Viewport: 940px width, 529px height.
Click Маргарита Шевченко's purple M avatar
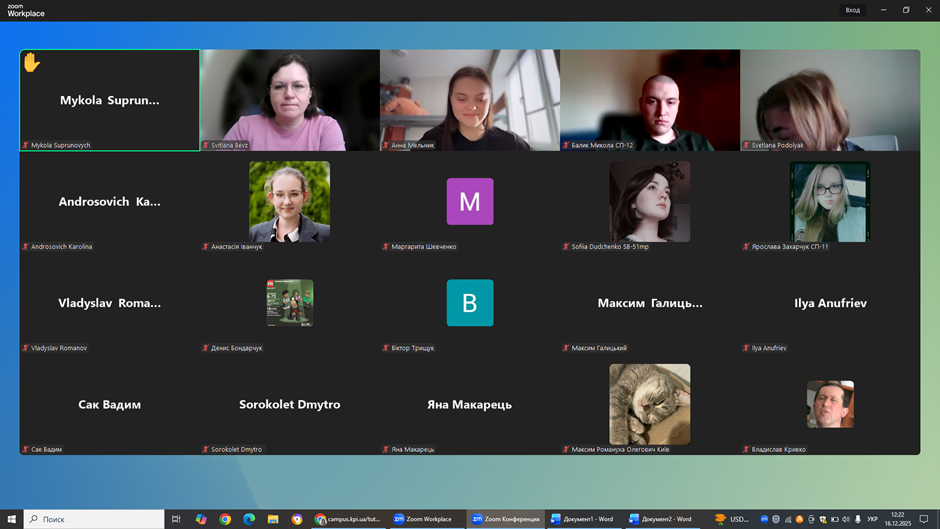click(470, 201)
